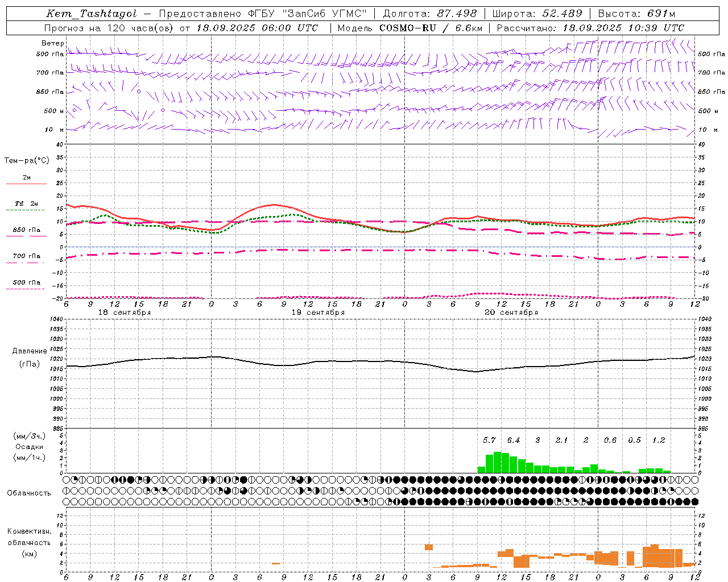Click the 'Рассчитано: 18.09.2025 10:39 UTC' timestamp
728x582 pixels.
click(x=590, y=28)
